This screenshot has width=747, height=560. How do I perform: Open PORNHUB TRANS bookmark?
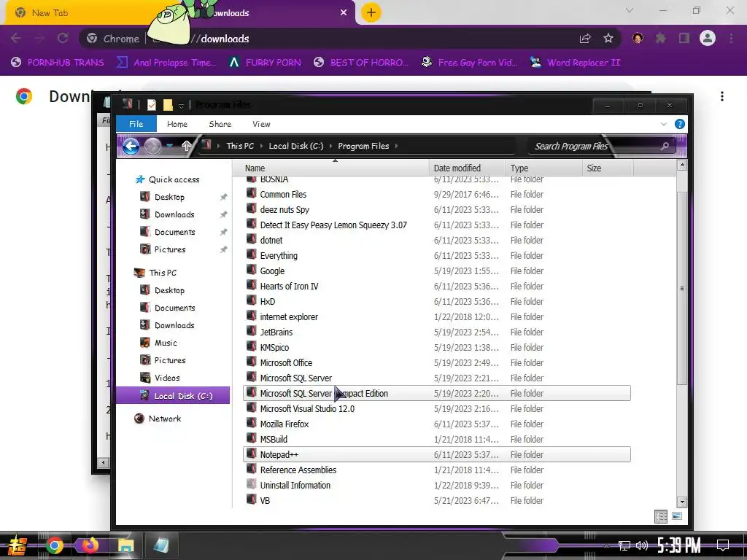[x=58, y=63]
